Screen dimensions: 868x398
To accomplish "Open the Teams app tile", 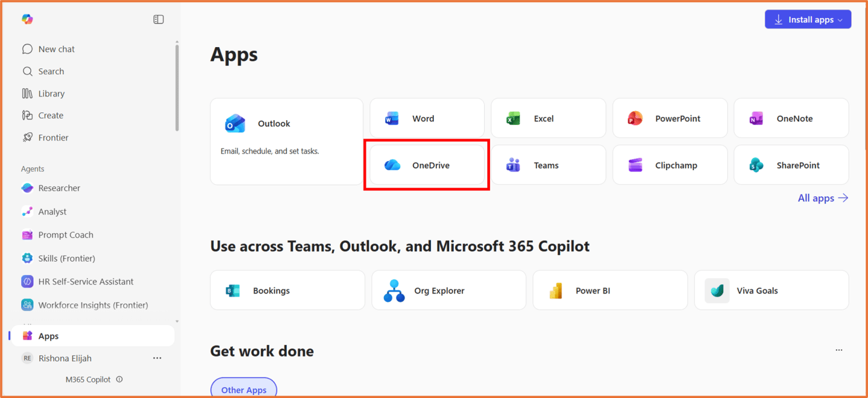I will point(548,165).
